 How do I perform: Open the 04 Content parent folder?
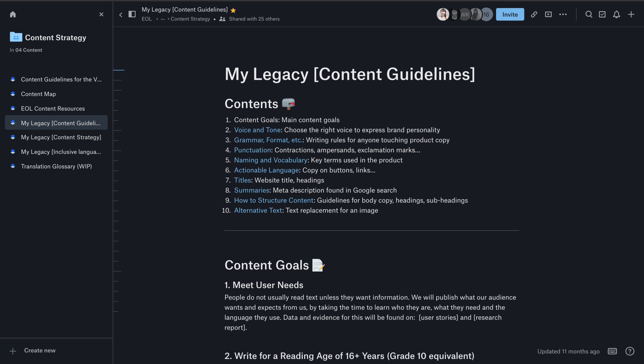coord(29,50)
